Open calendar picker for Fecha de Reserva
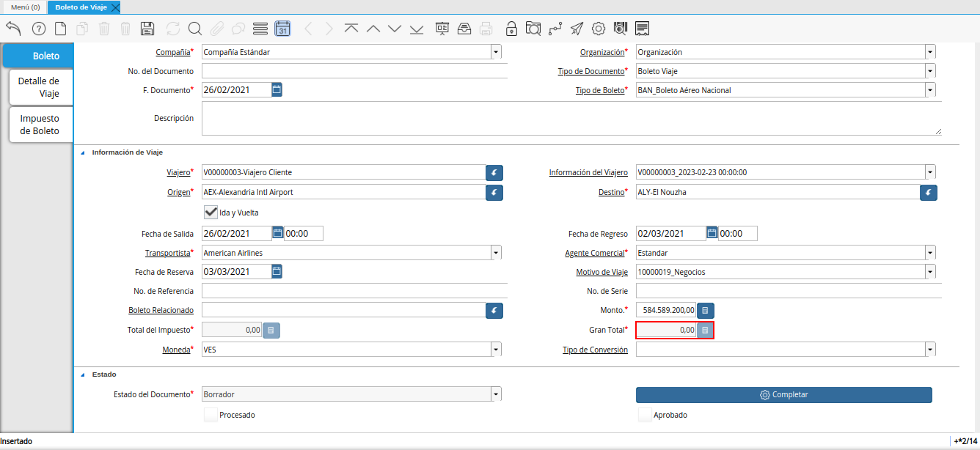Screen dimensions: 980x450 pos(277,271)
